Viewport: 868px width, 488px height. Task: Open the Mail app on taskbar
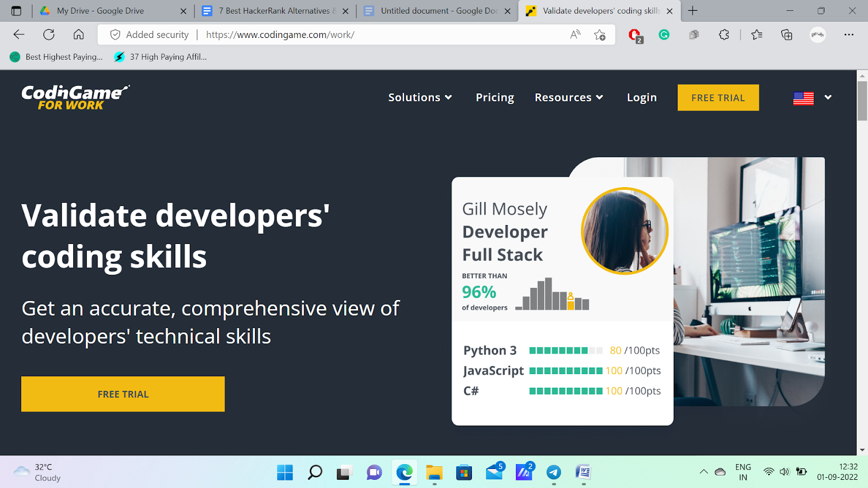coord(495,471)
